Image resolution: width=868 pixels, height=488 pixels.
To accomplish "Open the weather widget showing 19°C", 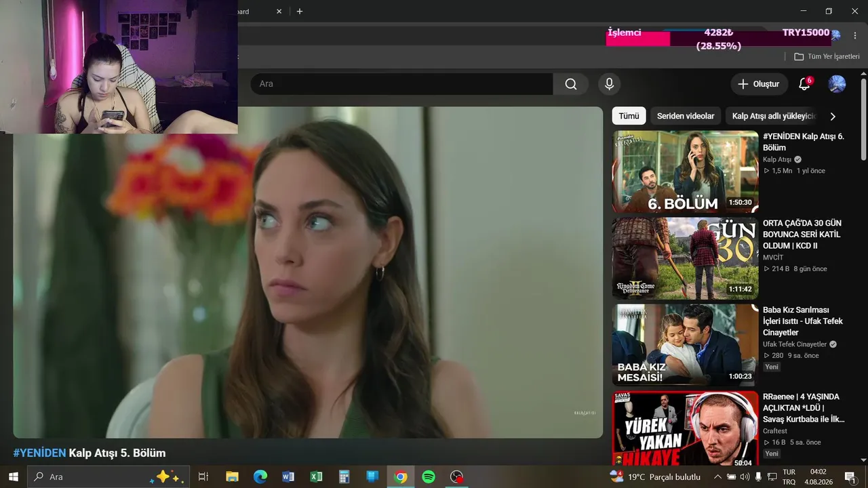I will click(x=655, y=476).
